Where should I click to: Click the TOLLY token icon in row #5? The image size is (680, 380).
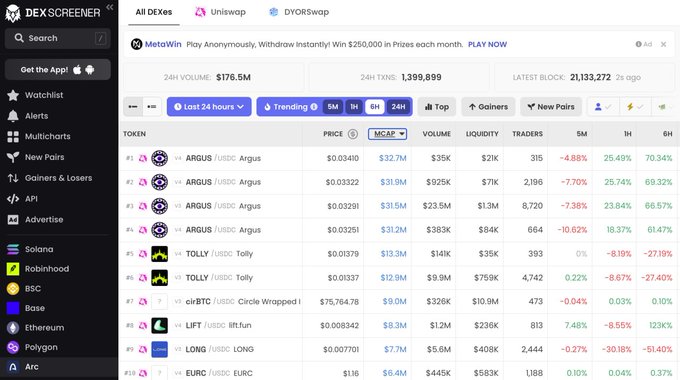tap(160, 254)
